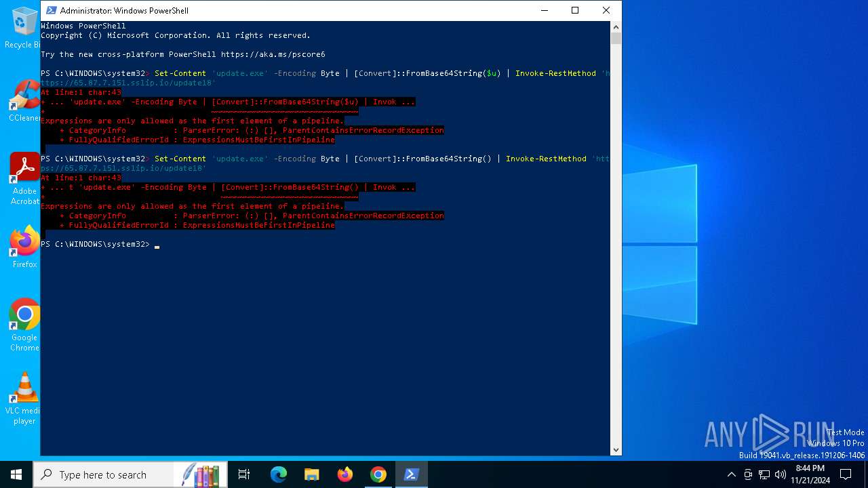Launch Chrome from the taskbar
Viewport: 868px width, 488px height.
click(x=378, y=474)
